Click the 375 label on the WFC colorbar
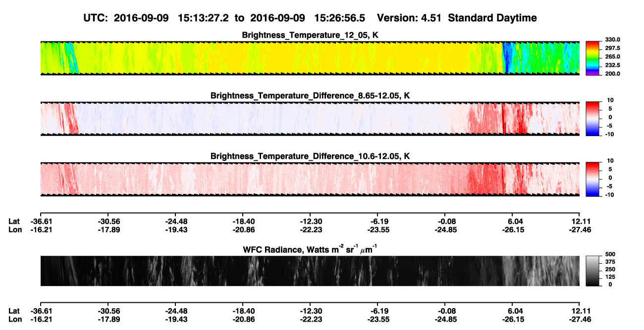This screenshot has height=330, width=644. (610, 263)
